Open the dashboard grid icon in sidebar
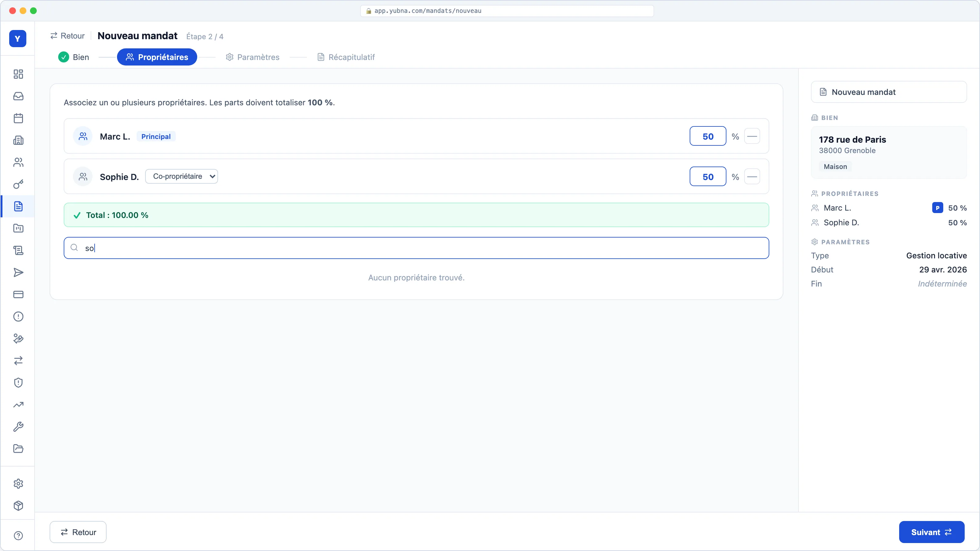 coord(18,74)
